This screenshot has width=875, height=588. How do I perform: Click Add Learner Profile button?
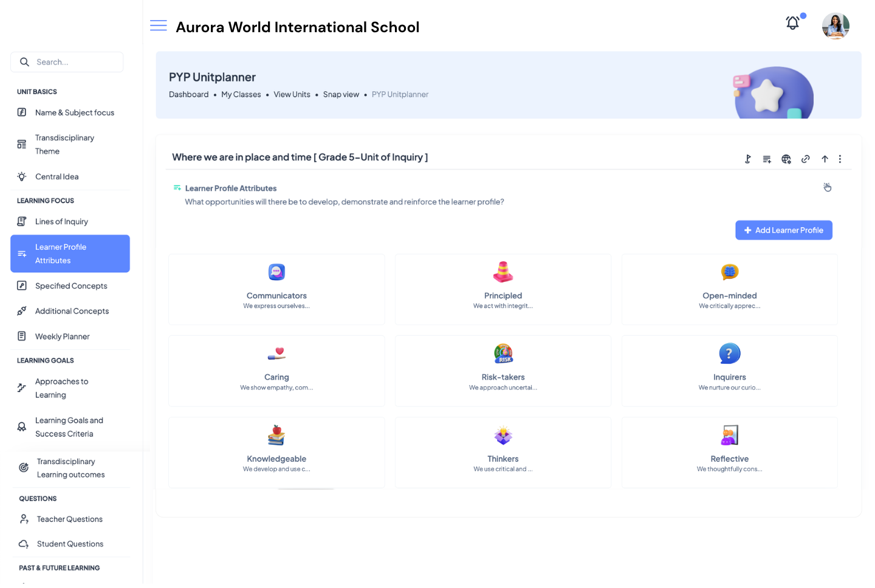(x=783, y=230)
